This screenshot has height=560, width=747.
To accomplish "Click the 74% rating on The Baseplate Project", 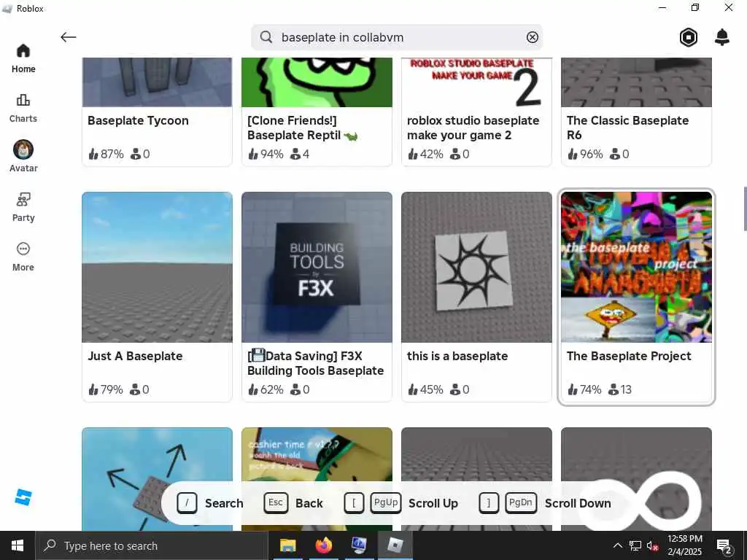I will tap(584, 389).
